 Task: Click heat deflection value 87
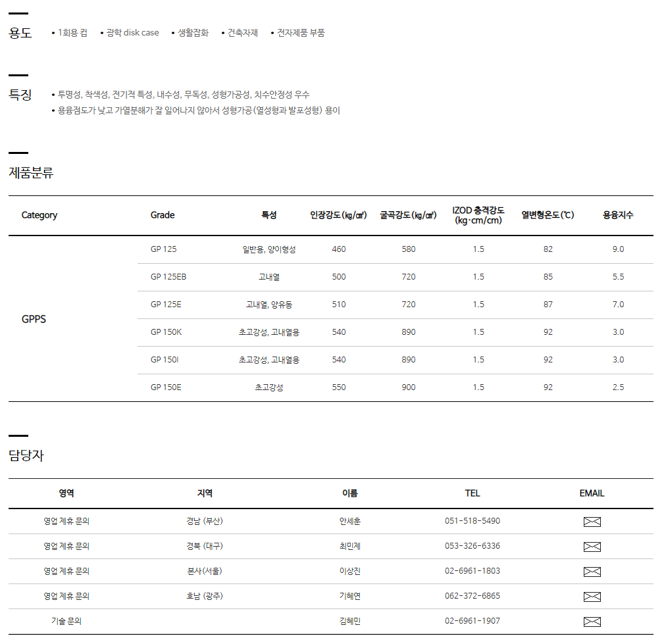click(x=548, y=305)
